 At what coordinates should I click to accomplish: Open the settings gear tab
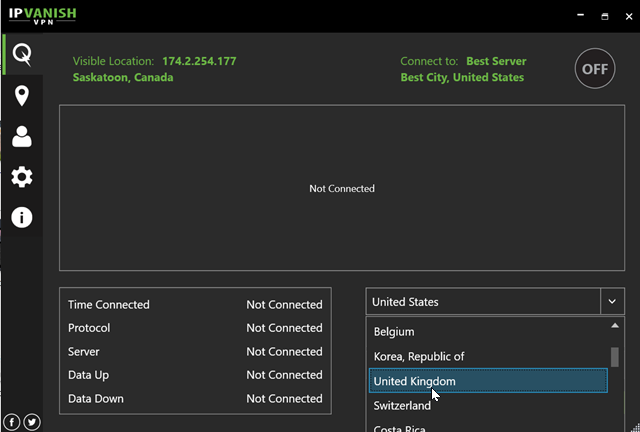click(22, 177)
